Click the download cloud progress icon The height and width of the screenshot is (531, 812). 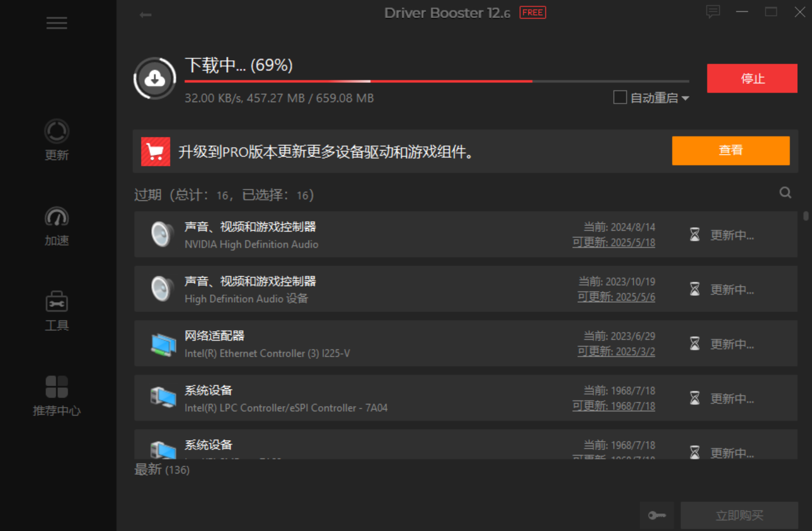(155, 79)
